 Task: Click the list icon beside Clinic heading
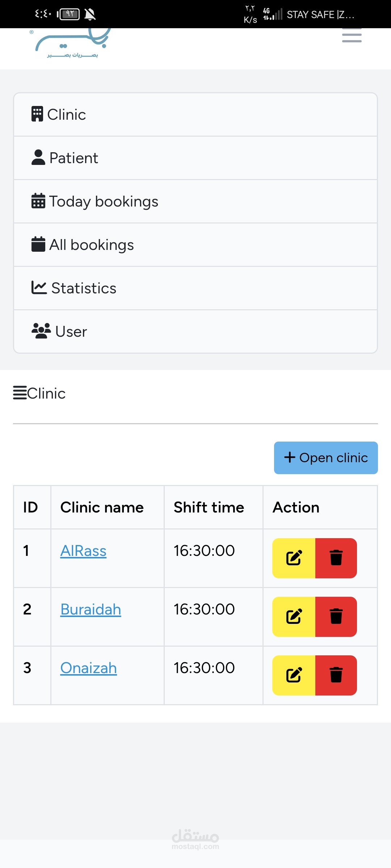click(x=20, y=393)
